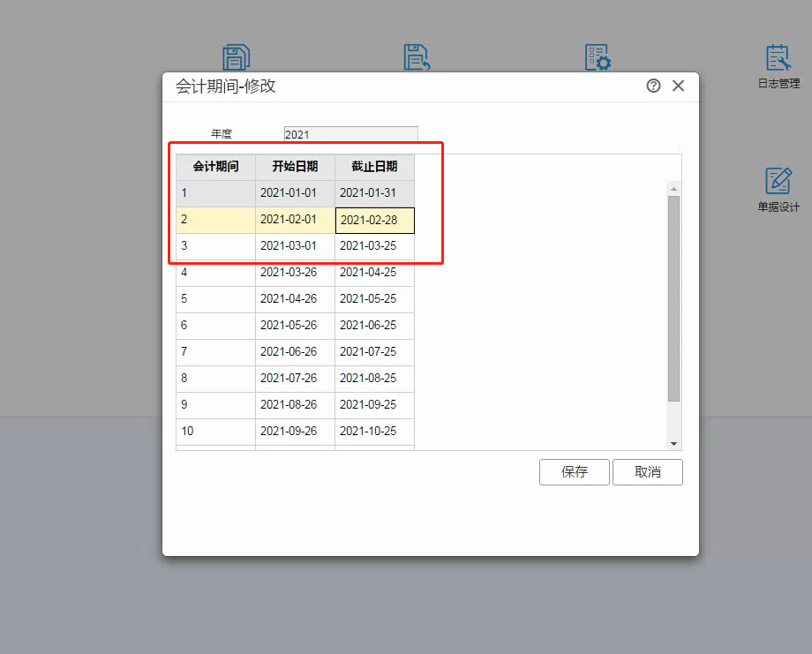Select period number cell 4
Viewport: 812px width, 654px height.
[216, 273]
